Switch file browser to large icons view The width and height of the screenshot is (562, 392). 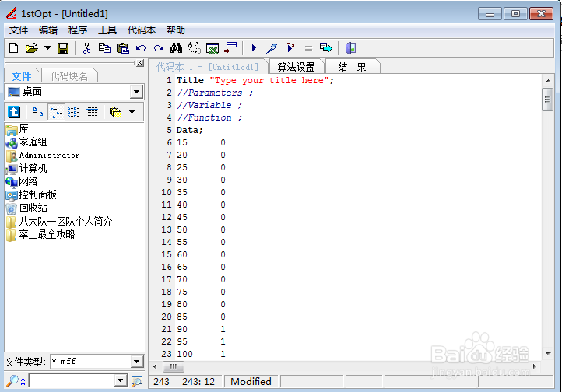point(38,113)
